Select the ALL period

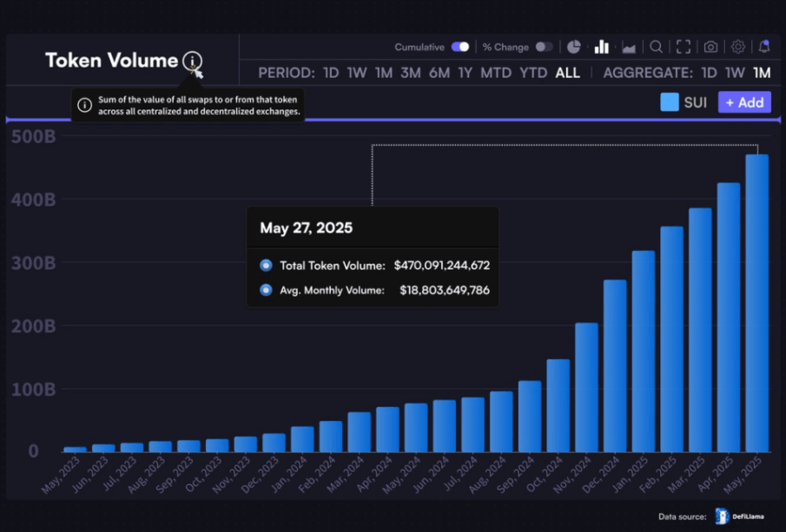[x=567, y=73]
